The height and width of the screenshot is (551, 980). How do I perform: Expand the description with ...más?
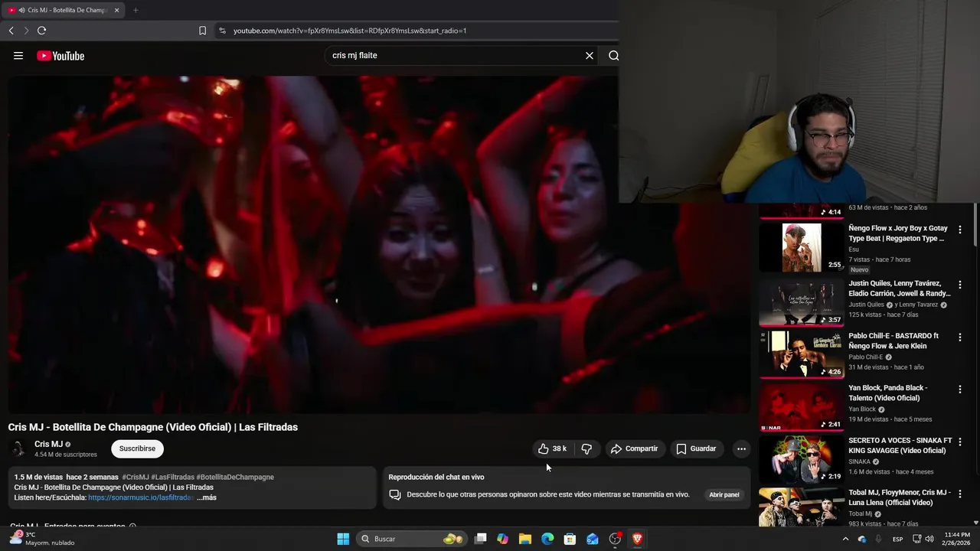(207, 497)
